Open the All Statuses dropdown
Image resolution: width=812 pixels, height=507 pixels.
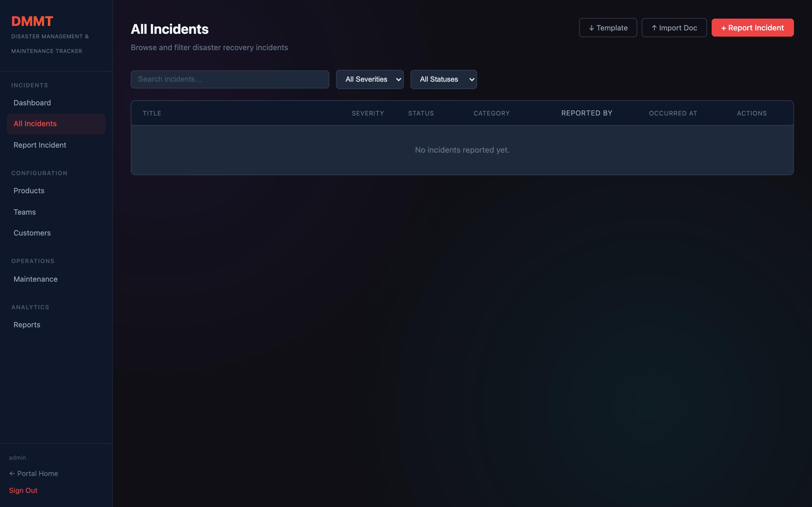443,79
